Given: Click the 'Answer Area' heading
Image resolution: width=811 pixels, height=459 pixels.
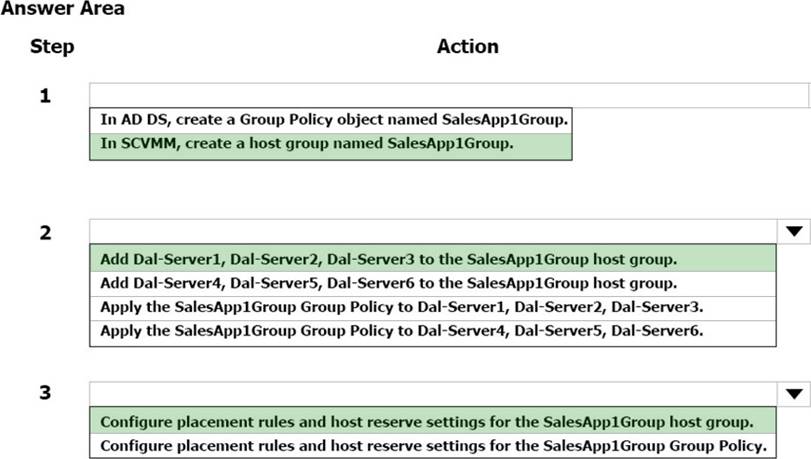Looking at the screenshot, I should coord(62,9).
